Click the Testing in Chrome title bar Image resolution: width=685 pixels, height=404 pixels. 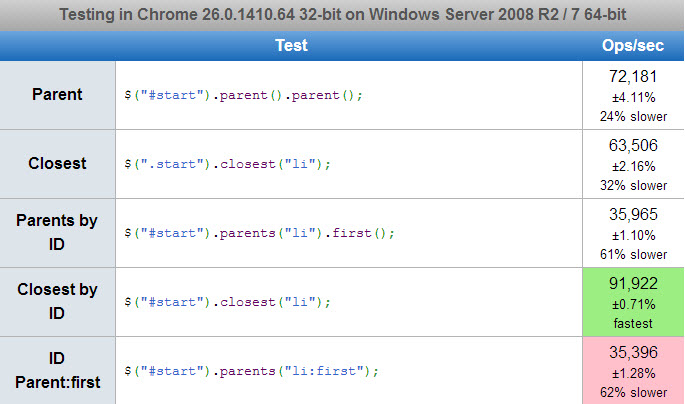tap(342, 15)
